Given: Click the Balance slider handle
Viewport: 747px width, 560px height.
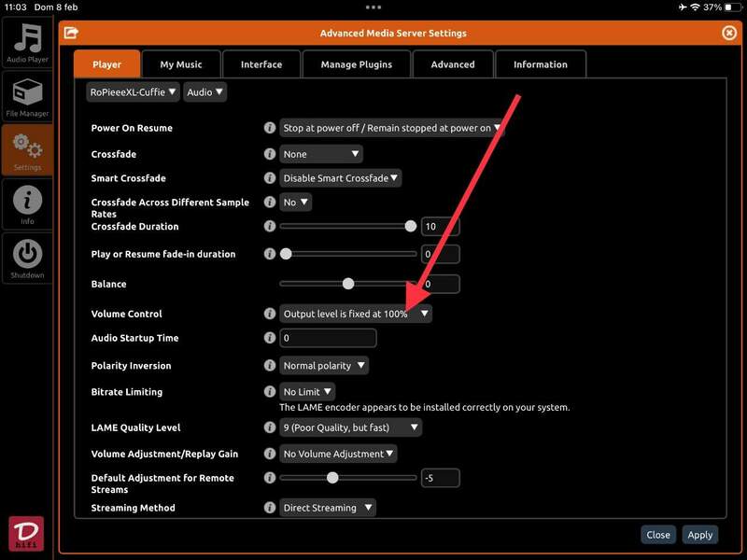Looking at the screenshot, I should point(348,284).
